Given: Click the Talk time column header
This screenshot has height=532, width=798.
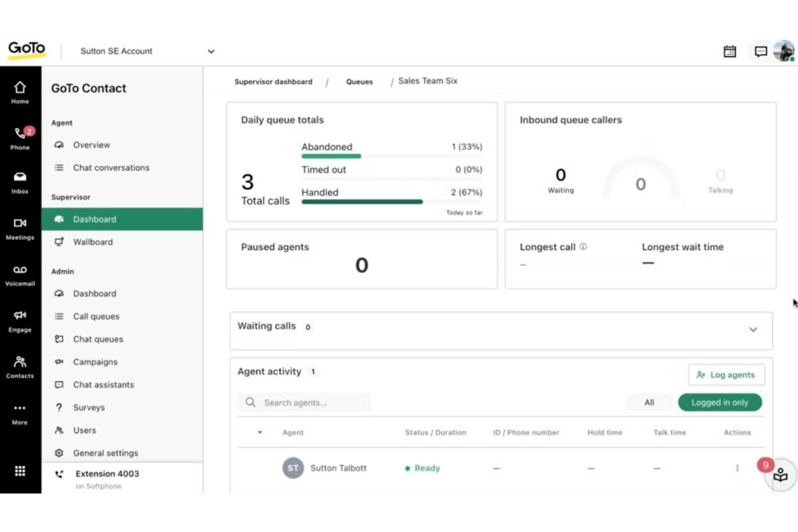Looking at the screenshot, I should pos(670,432).
